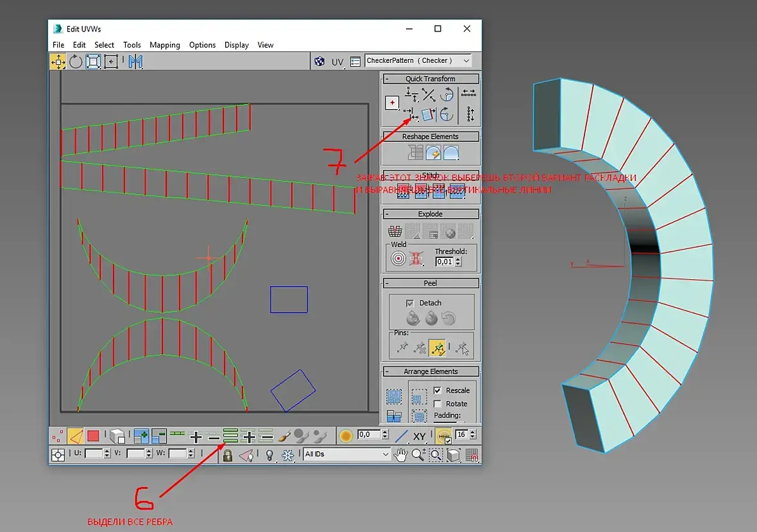Click the Arrange Elements rollout header
Viewport: 757px width, 532px height.
pos(430,371)
